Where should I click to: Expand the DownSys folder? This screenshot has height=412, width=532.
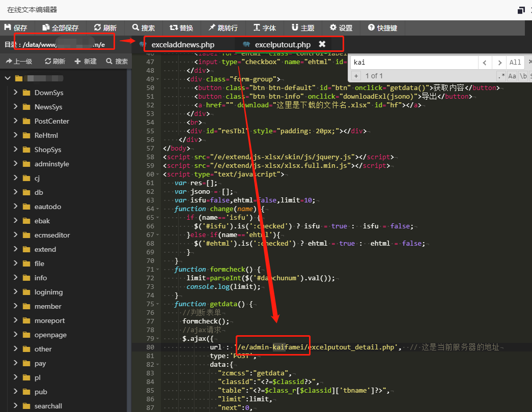(x=15, y=93)
